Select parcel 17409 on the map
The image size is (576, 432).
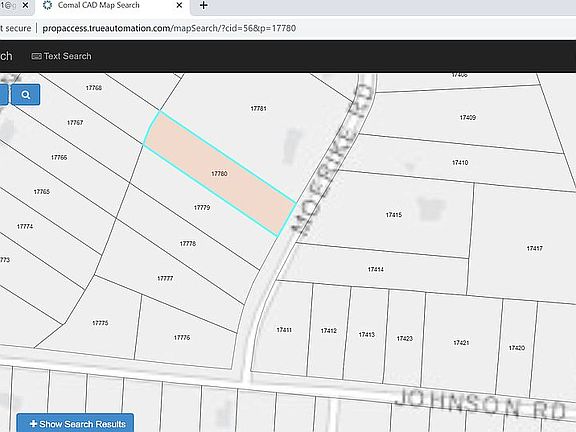pyautogui.click(x=467, y=118)
